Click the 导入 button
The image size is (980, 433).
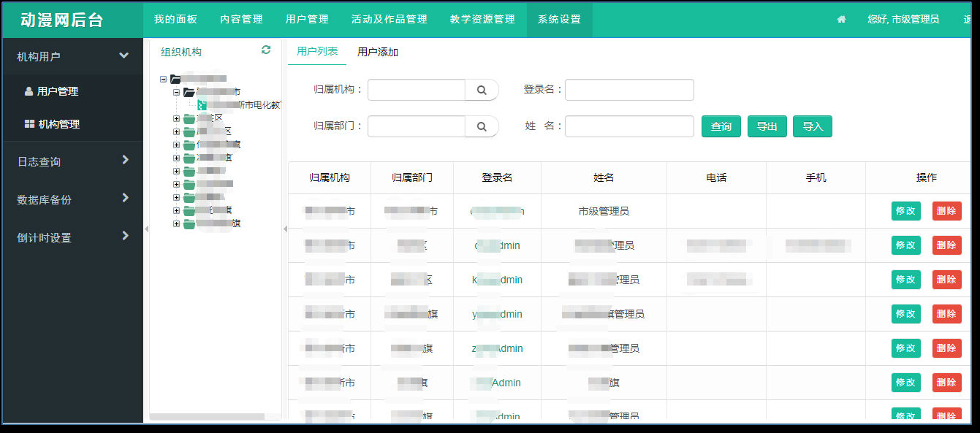pyautogui.click(x=812, y=126)
